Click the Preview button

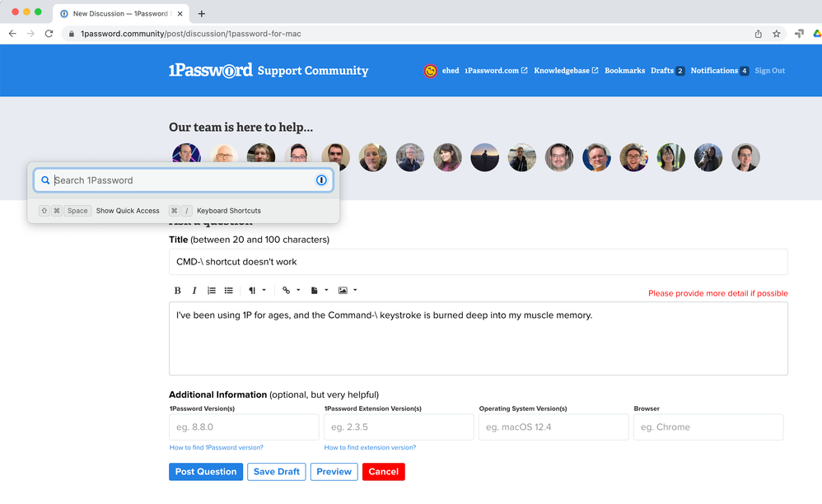pos(334,472)
